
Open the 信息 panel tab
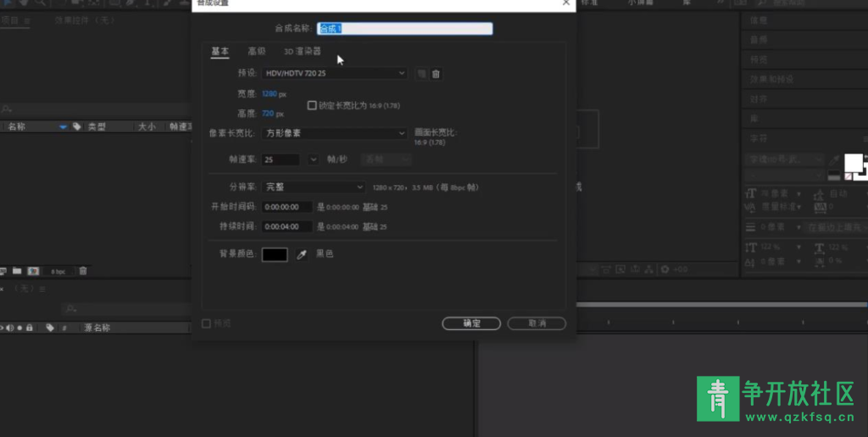click(x=759, y=20)
